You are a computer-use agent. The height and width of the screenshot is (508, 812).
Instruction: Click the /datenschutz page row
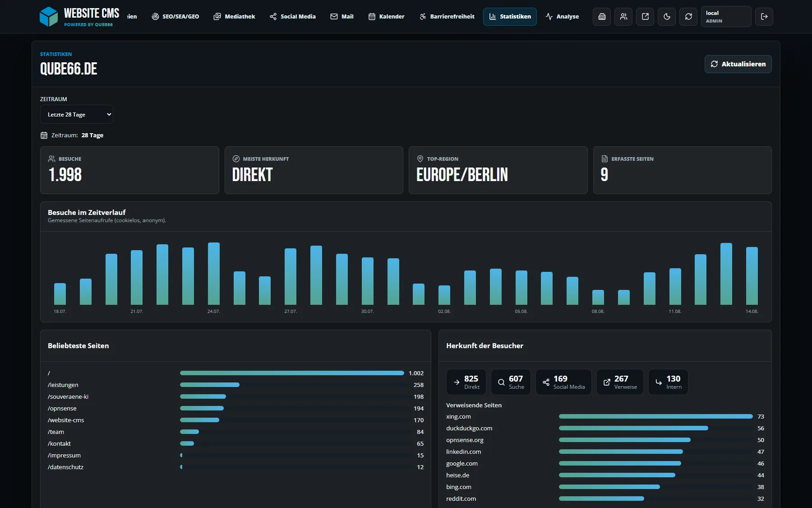(x=235, y=467)
